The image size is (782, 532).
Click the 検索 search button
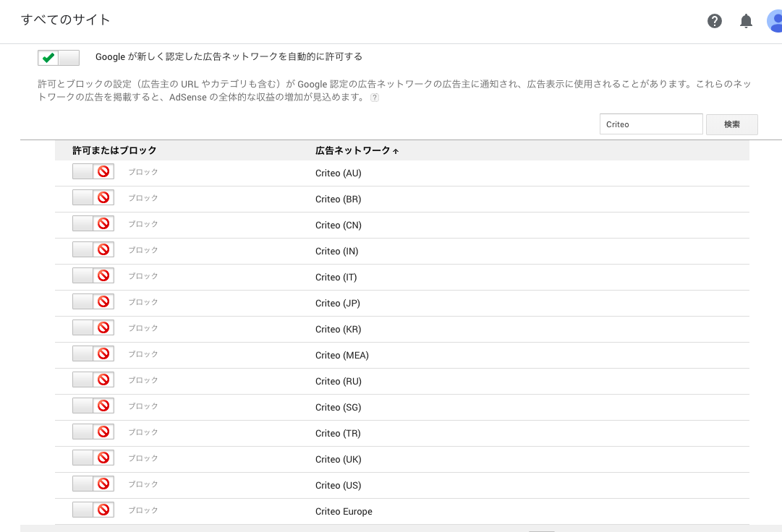pos(731,124)
